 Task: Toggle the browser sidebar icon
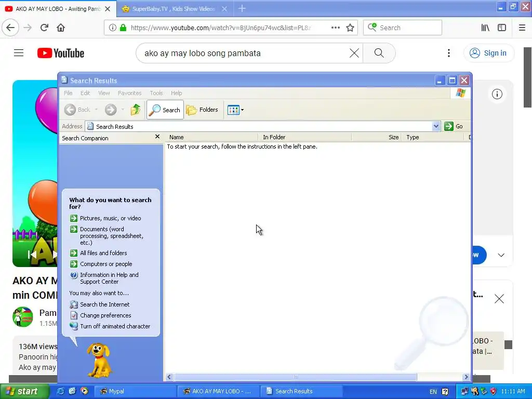coord(502,28)
